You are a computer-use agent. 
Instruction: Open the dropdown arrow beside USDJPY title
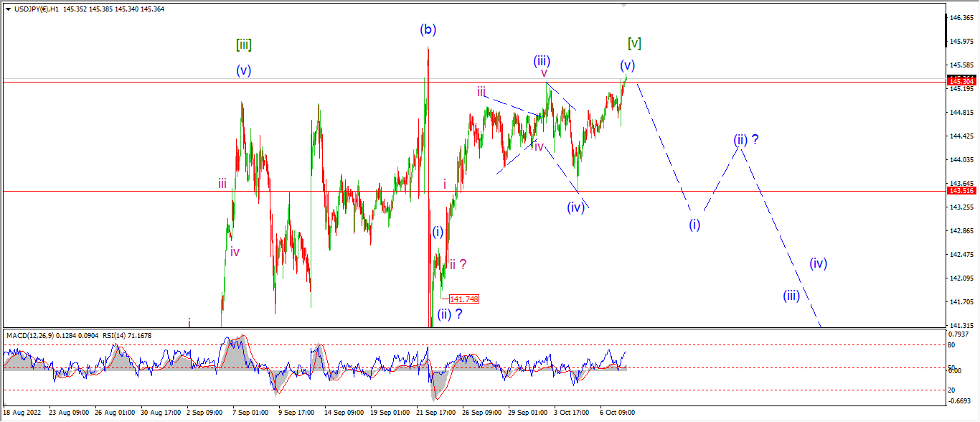8,9
